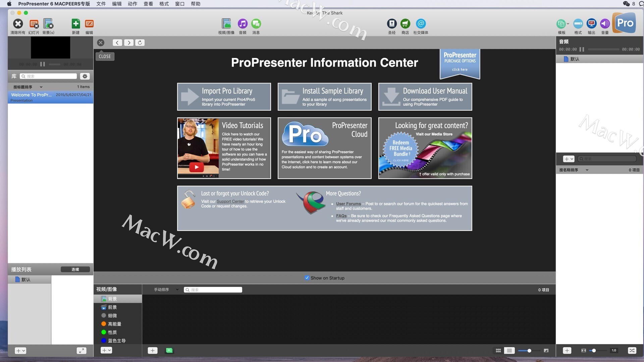This screenshot has height=362, width=644.
Task: Click the transition icon near 1.0 value
Action: pyautogui.click(x=584, y=351)
